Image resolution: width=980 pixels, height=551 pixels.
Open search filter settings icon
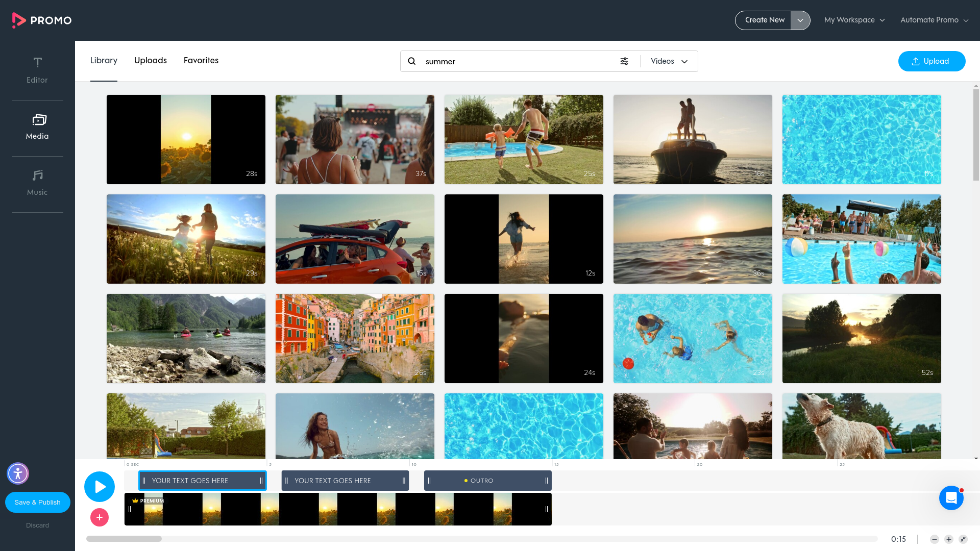click(624, 61)
